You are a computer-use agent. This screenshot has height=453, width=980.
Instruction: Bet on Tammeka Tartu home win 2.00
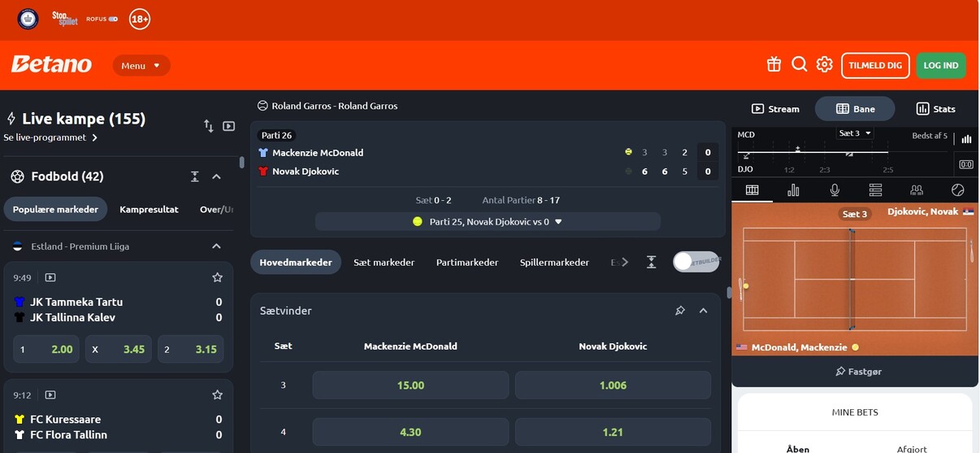tap(46, 349)
